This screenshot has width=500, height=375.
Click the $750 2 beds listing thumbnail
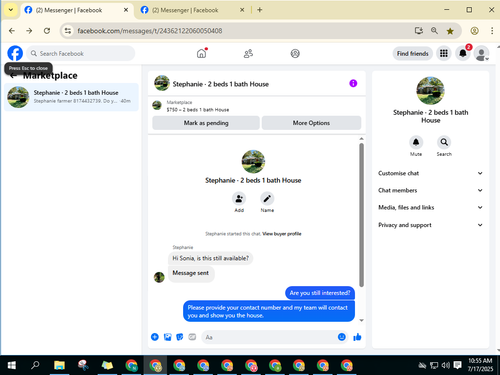[x=157, y=105]
